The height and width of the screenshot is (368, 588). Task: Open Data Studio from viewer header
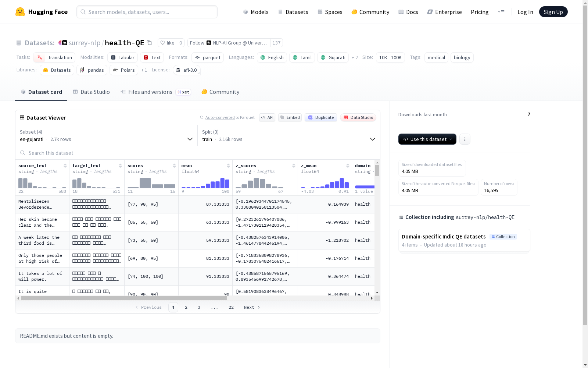tap(358, 117)
